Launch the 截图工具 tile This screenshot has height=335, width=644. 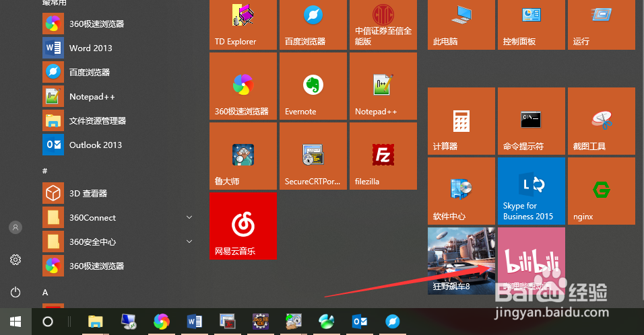pos(602,121)
